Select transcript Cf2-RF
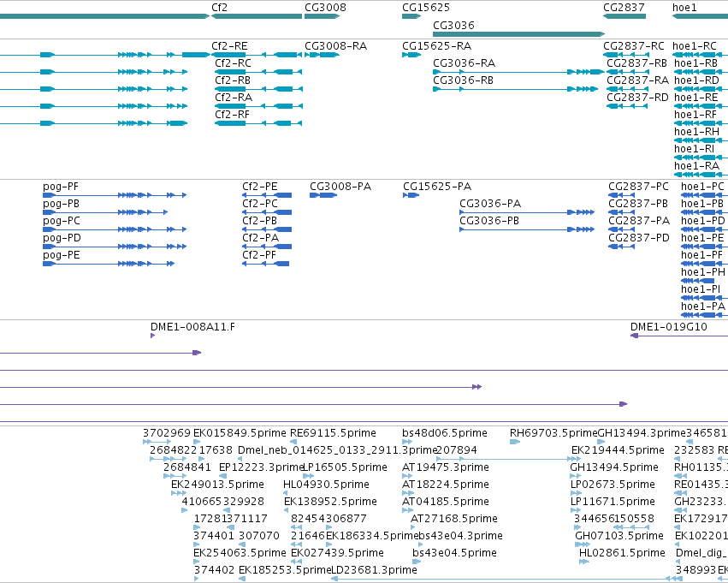The width and height of the screenshot is (728, 583). 258,123
